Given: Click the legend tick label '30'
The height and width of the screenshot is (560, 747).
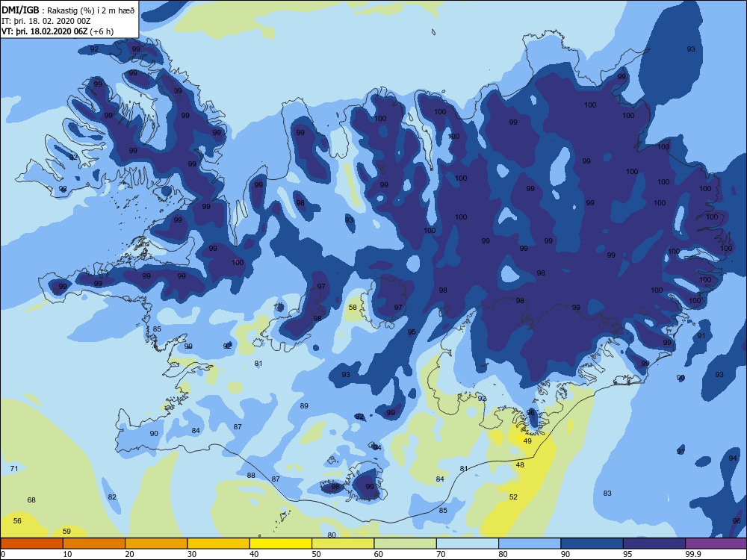Looking at the screenshot, I should [192, 554].
